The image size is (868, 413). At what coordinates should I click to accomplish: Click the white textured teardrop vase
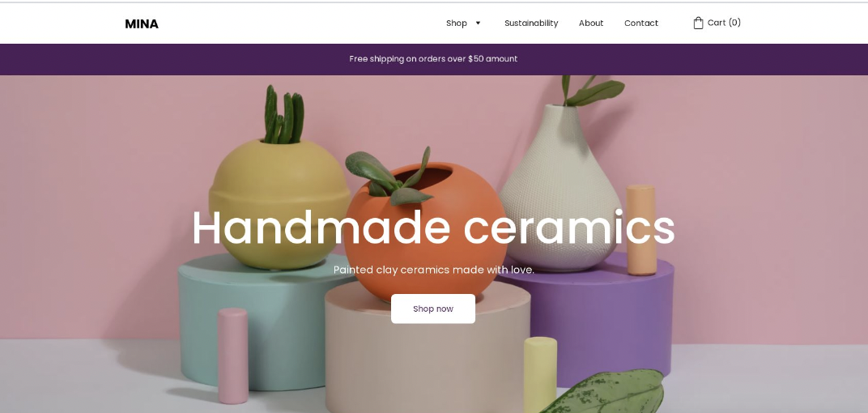(x=562, y=183)
